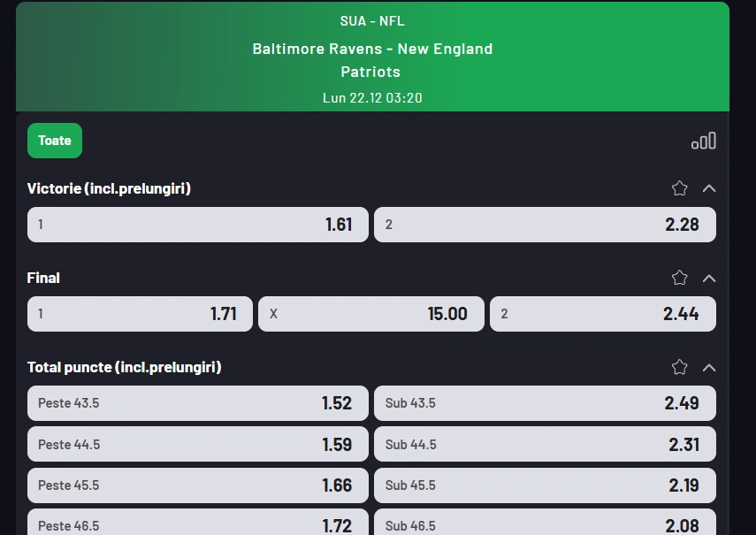This screenshot has width=756, height=535.
Task: Bet on Ravens win at 1.61 odds
Action: tap(197, 224)
